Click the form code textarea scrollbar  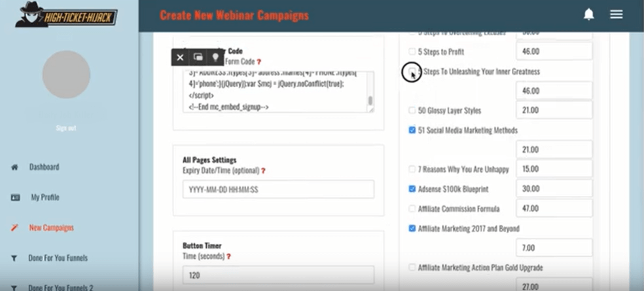[x=370, y=101]
